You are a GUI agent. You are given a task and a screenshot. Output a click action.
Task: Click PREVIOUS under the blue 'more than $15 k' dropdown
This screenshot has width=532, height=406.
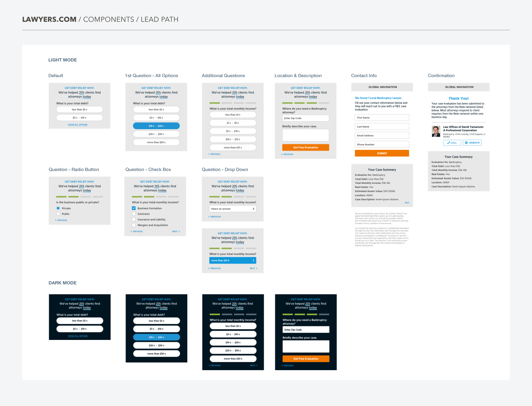[215, 268]
